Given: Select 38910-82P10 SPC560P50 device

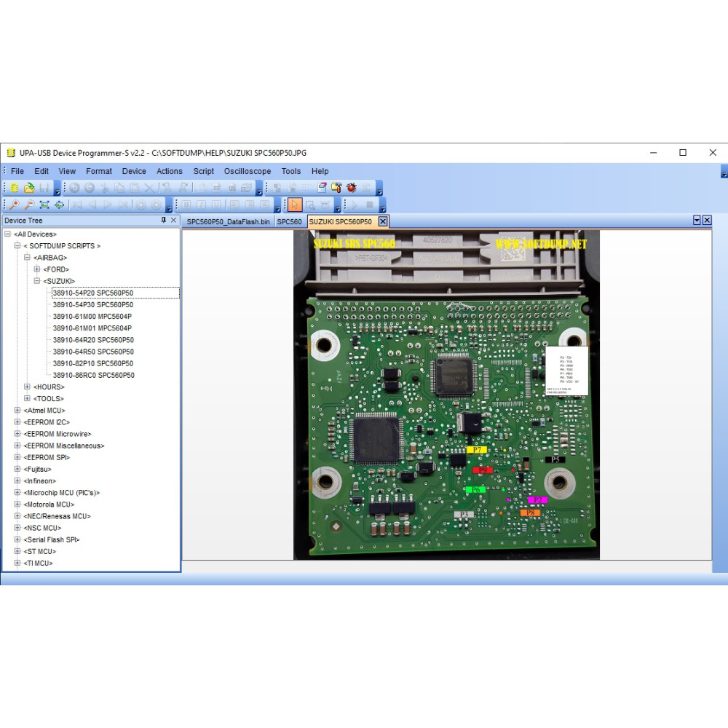Looking at the screenshot, I should [93, 363].
